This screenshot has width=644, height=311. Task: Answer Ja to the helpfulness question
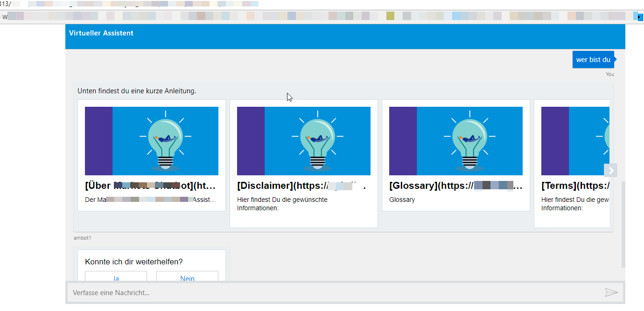116,277
